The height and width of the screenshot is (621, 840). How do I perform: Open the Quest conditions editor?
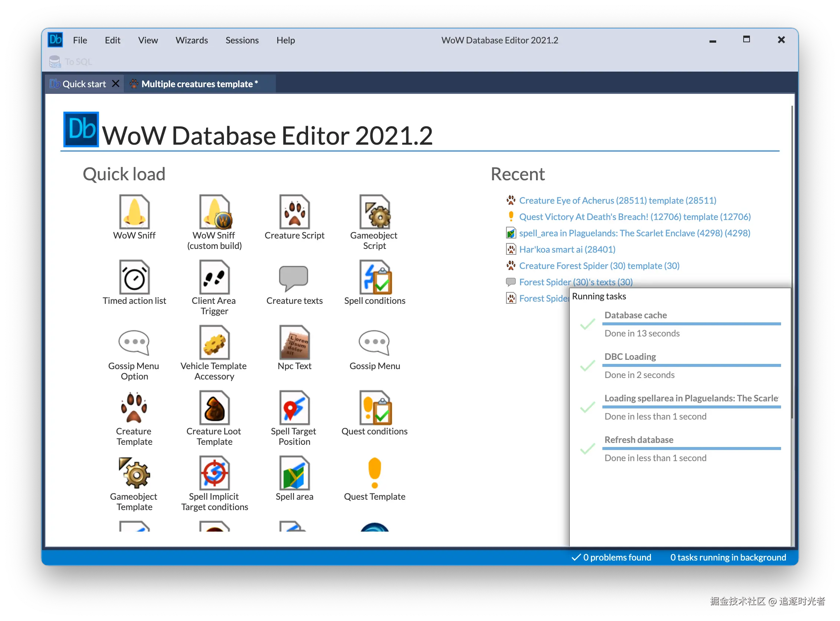point(374,414)
